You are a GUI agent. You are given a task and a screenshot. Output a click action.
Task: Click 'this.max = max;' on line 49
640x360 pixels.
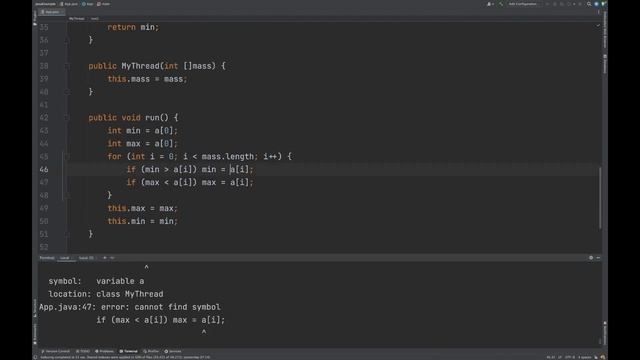143,208
